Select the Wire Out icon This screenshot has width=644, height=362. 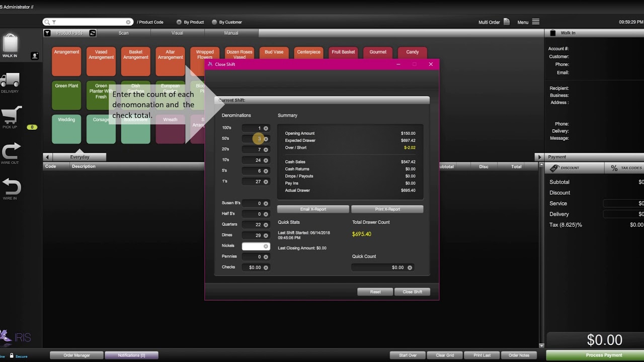[11, 151]
